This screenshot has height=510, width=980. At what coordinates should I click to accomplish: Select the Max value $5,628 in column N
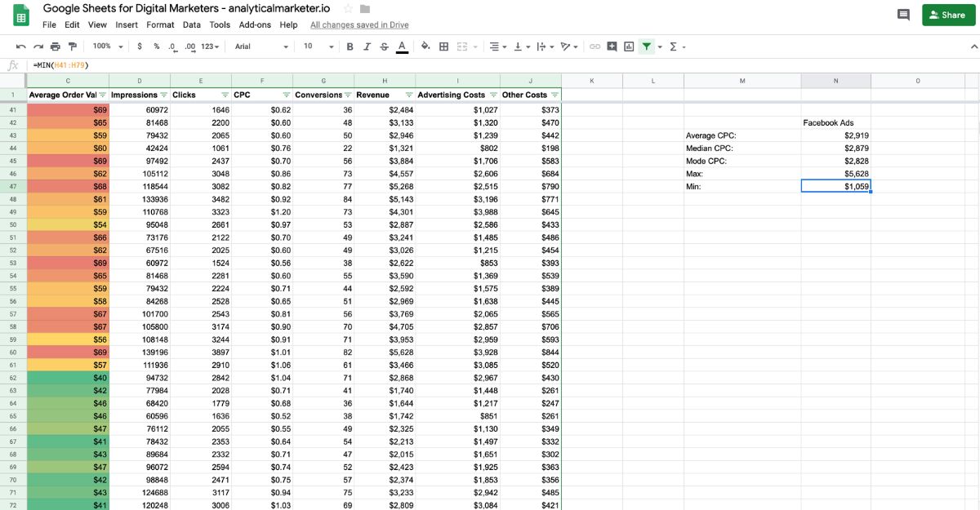(x=835, y=174)
